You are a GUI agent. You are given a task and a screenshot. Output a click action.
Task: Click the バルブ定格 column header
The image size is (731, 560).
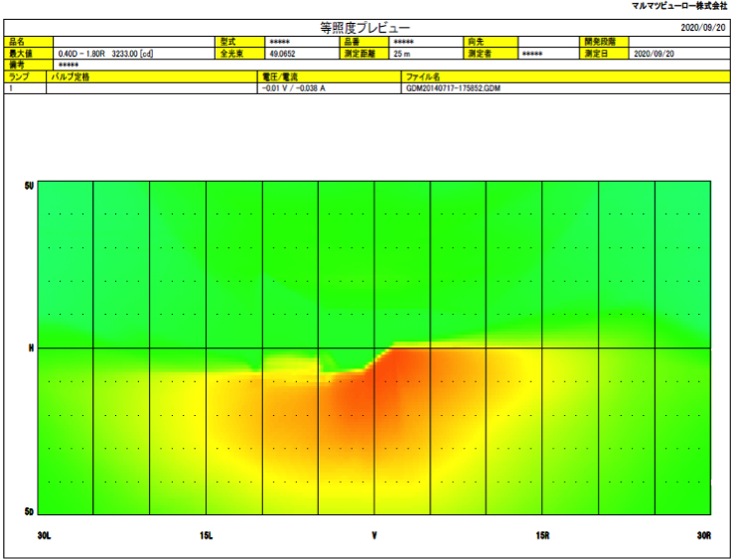click(70, 76)
